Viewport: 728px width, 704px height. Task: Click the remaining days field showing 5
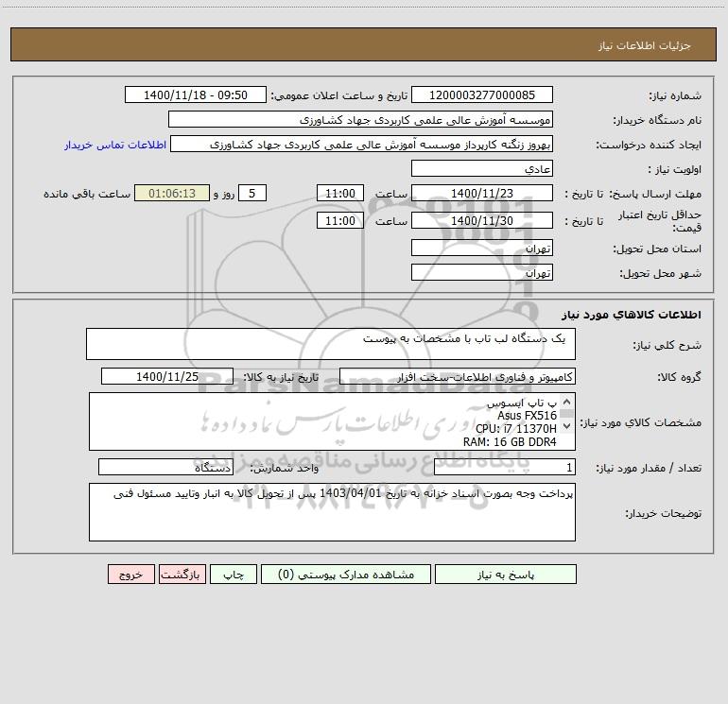tap(252, 193)
